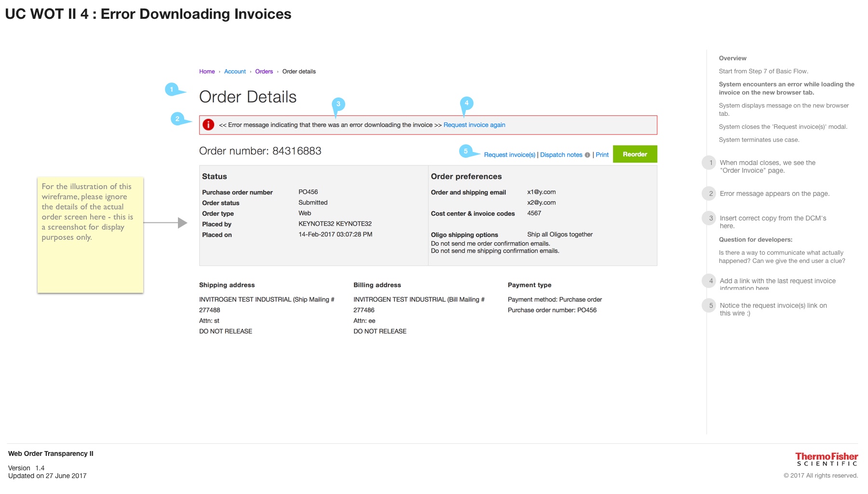
Task: Select gray note number 3 in sidebar
Action: coord(710,219)
